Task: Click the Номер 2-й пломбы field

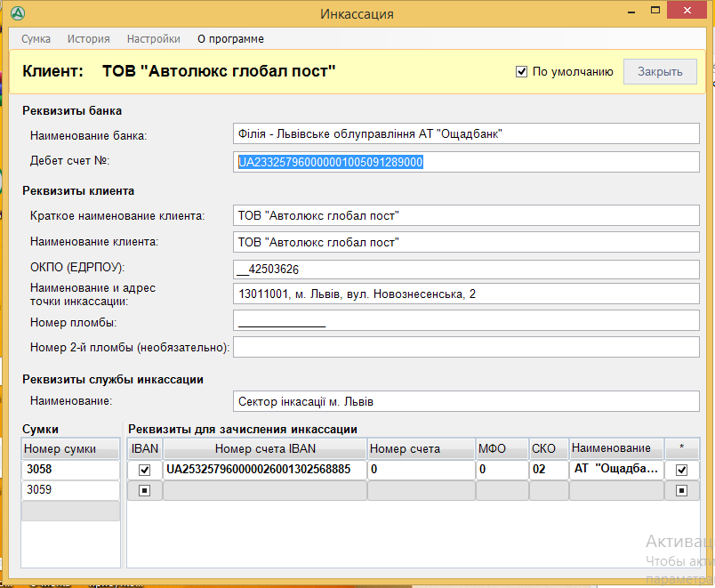Action: coord(466,347)
